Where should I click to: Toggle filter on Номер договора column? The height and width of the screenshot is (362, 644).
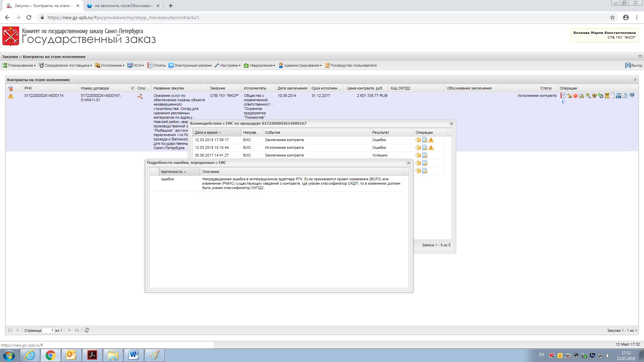click(x=132, y=88)
